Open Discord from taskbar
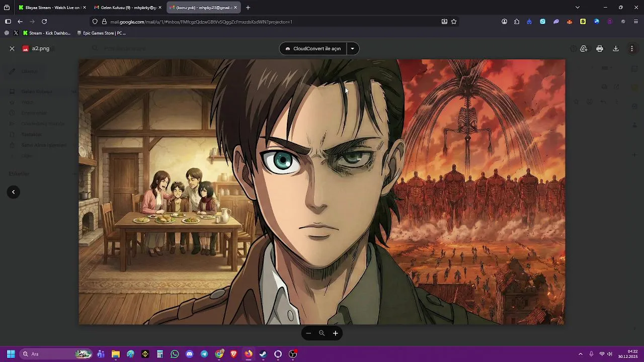Viewport: 644px width, 362px height. click(x=189, y=354)
